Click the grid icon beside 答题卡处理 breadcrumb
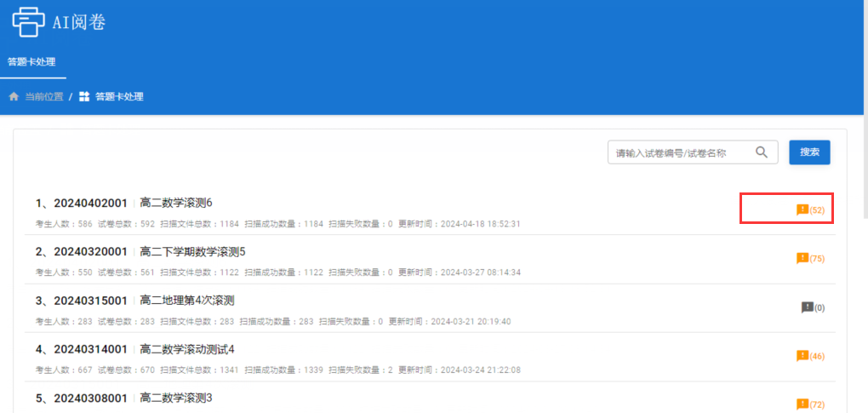Screen dimensions: 868x413 (84, 97)
